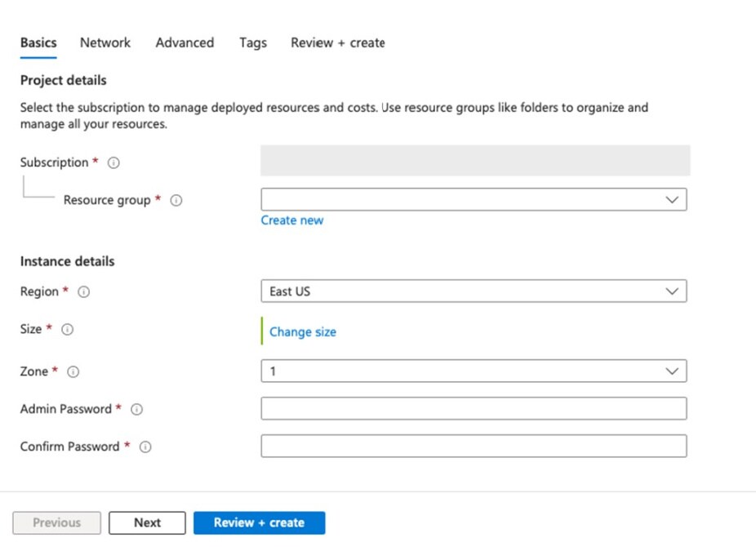The height and width of the screenshot is (547, 756).
Task: Click the Zone info icon
Action: click(73, 371)
